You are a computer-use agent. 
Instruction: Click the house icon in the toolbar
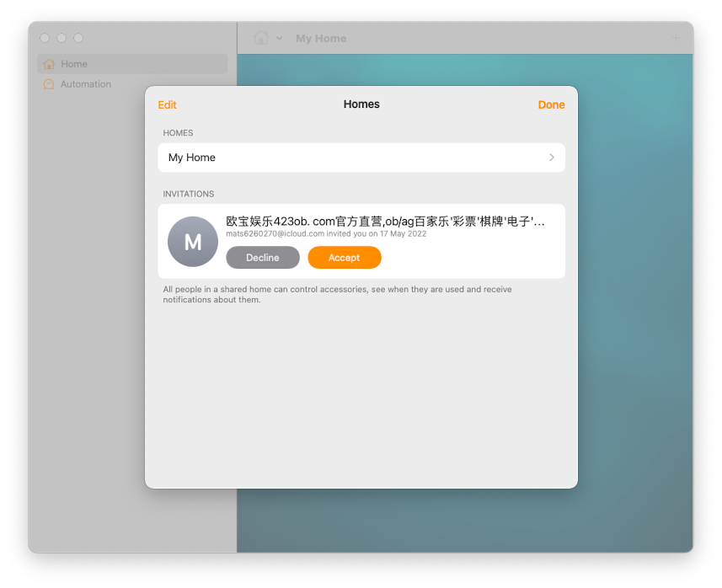(260, 38)
